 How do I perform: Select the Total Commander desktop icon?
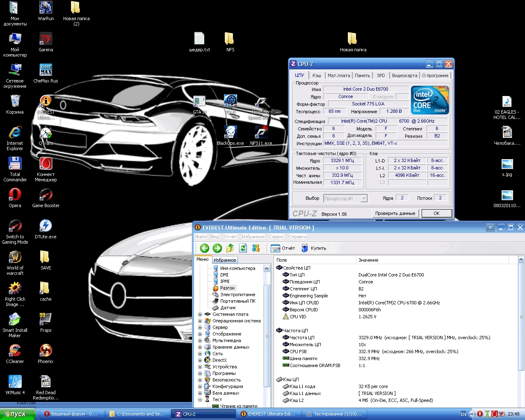pyautogui.click(x=15, y=169)
